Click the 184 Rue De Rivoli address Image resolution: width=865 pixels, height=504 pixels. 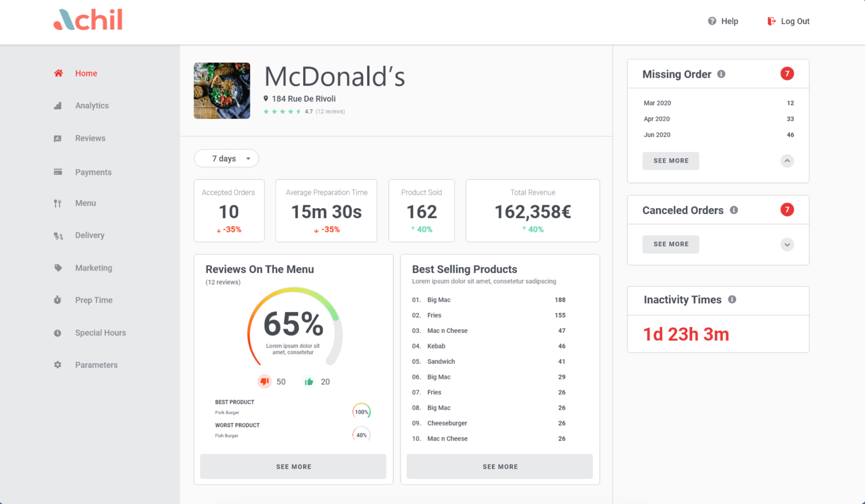304,99
